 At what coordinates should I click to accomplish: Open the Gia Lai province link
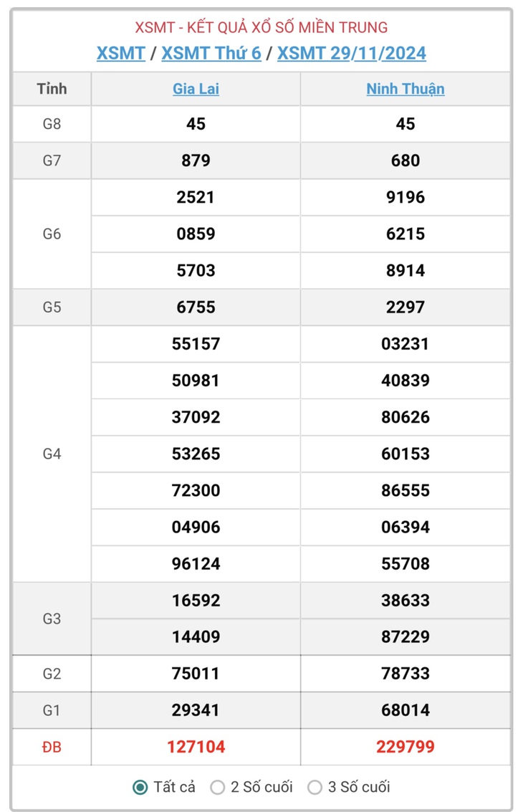point(196,89)
